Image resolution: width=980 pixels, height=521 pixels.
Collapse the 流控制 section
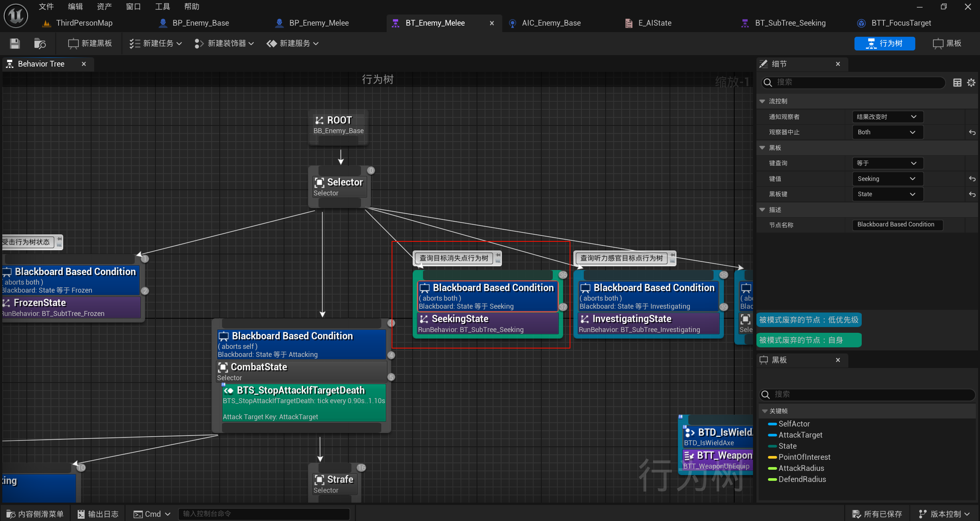click(x=762, y=101)
